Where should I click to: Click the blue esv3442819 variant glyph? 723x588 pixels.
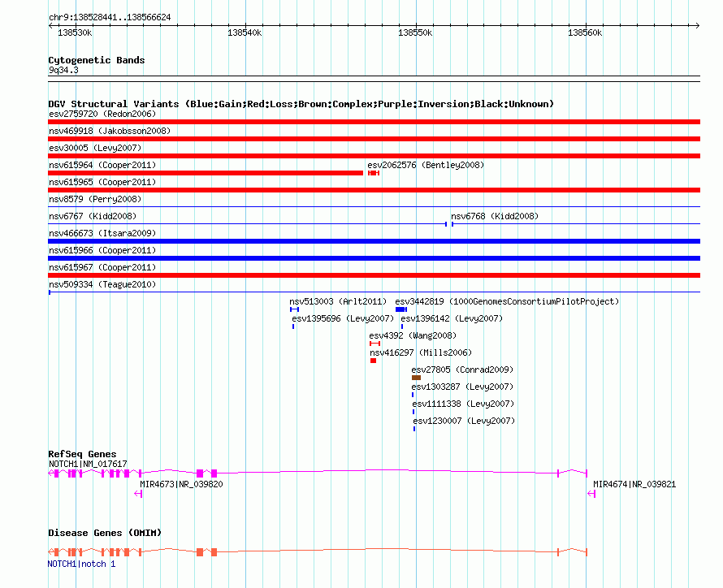coord(401,309)
